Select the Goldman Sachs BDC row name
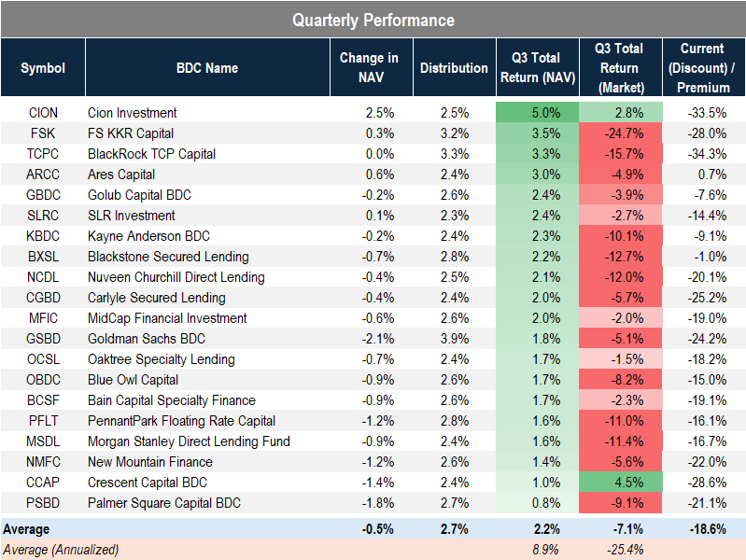746x560 pixels. coord(146,339)
